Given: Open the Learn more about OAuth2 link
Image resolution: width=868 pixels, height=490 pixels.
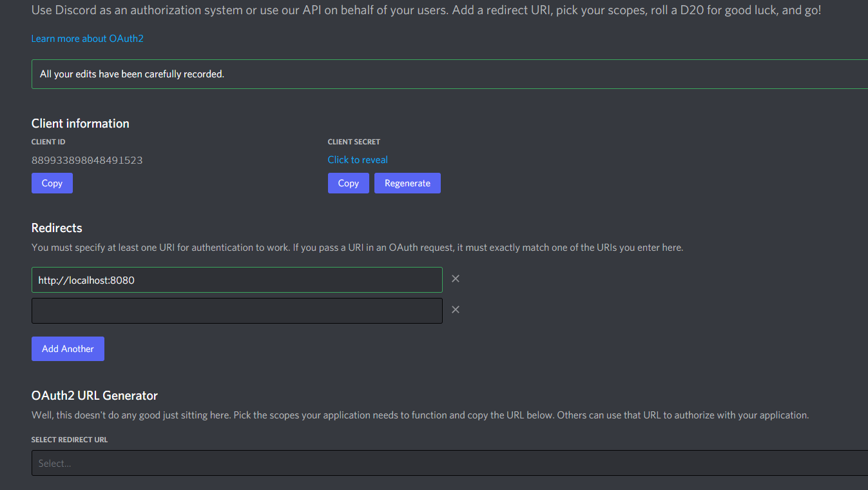Looking at the screenshot, I should [x=87, y=38].
